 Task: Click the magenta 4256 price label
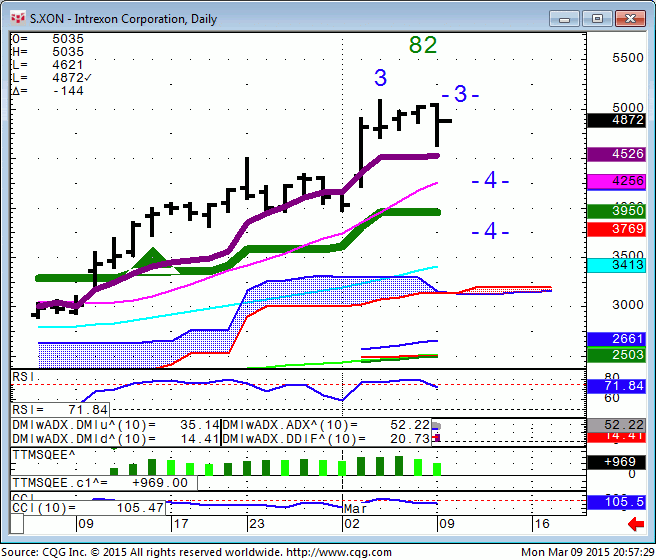click(616, 181)
